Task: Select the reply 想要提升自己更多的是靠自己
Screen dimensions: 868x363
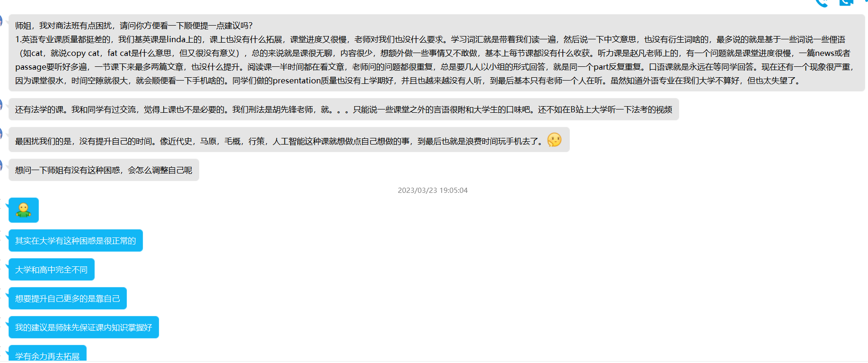Action: coord(67,299)
